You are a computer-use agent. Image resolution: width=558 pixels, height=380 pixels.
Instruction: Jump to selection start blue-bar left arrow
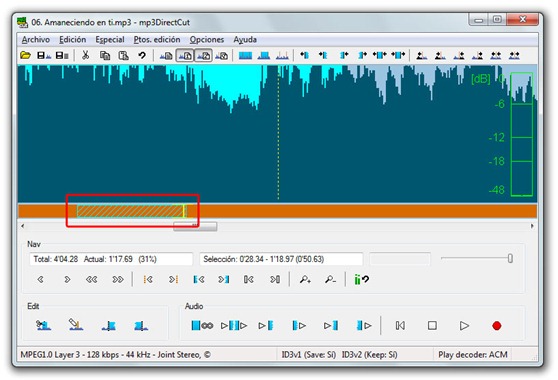[199, 280]
